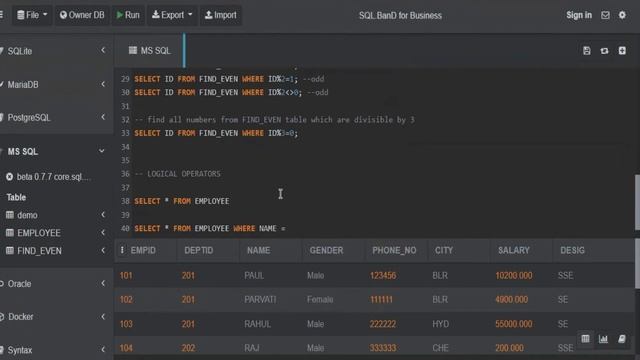
Task: Place cursor on line 40 query
Action: tap(210, 229)
